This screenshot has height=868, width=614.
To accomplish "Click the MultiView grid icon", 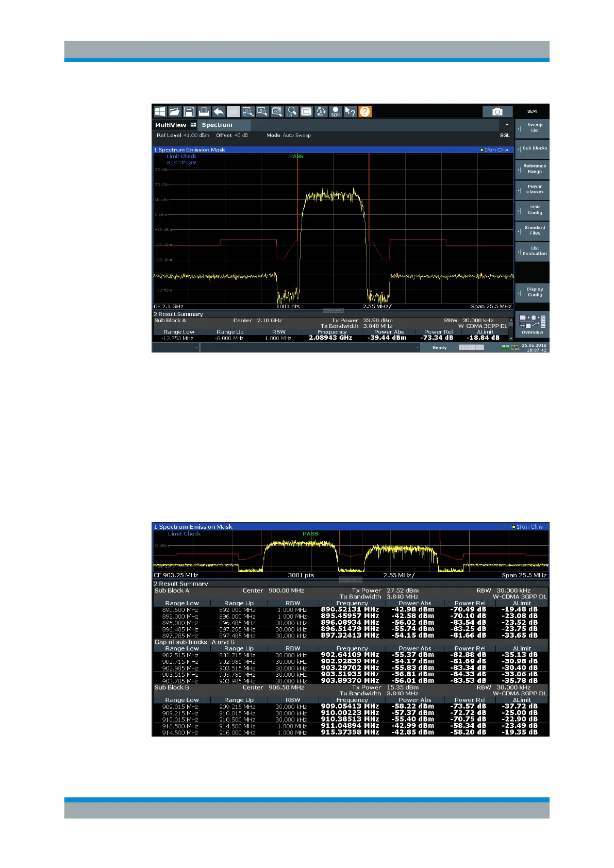I will tap(193, 125).
